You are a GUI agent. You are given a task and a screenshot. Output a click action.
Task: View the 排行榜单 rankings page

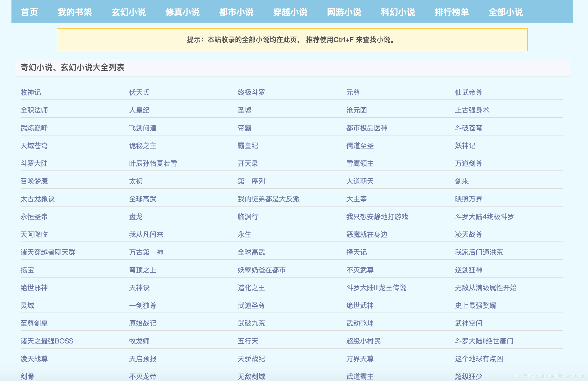click(x=452, y=12)
